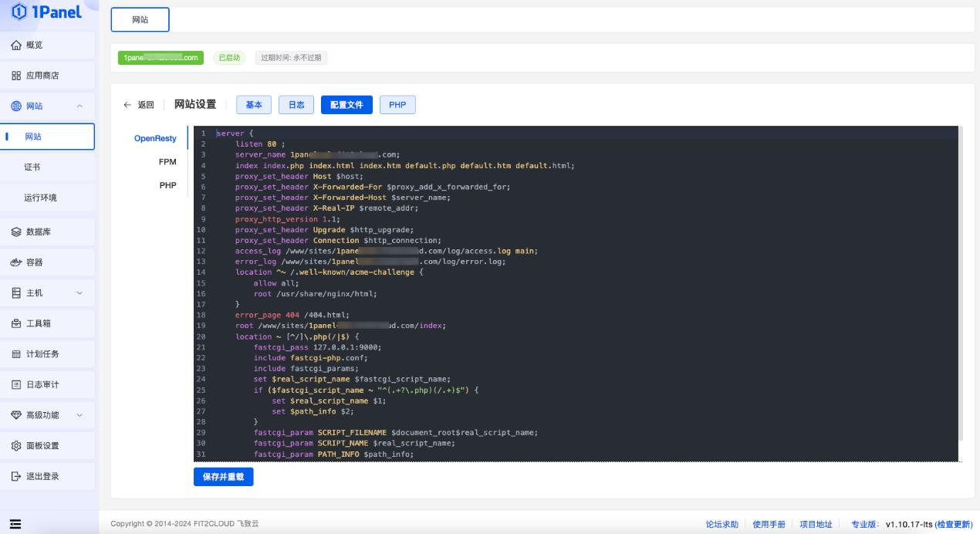This screenshot has width=980, height=534.
Task: Expand the 主机 host submenu
Action: tap(79, 293)
